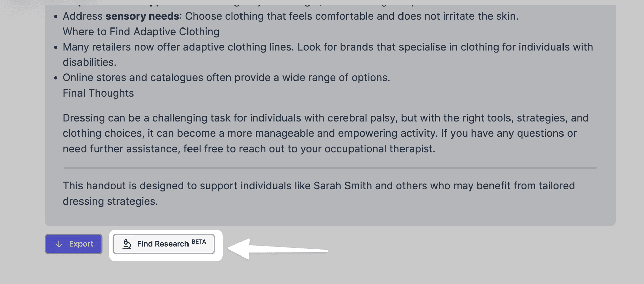
Task: Click the horizontal divider line above the footer note
Action: pos(330,168)
